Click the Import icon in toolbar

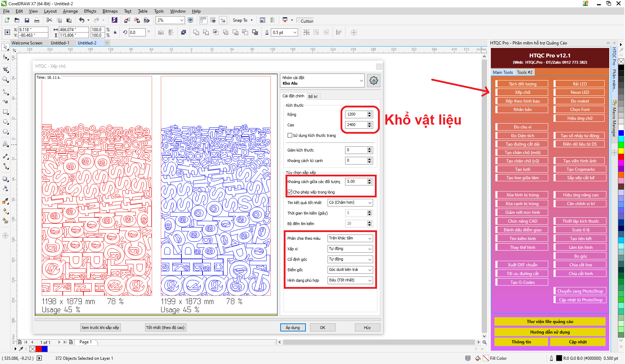[x=127, y=20]
